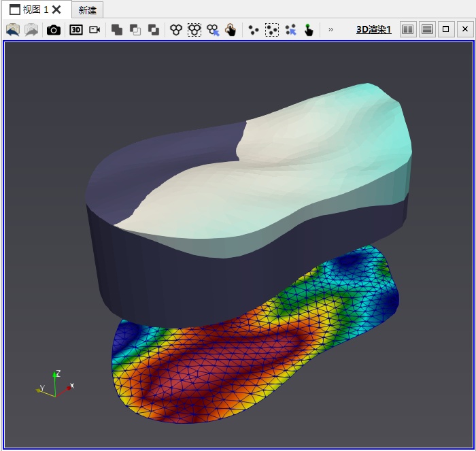This screenshot has height=451, width=476.
Task: Open the adjust camera video icon
Action: [95, 30]
